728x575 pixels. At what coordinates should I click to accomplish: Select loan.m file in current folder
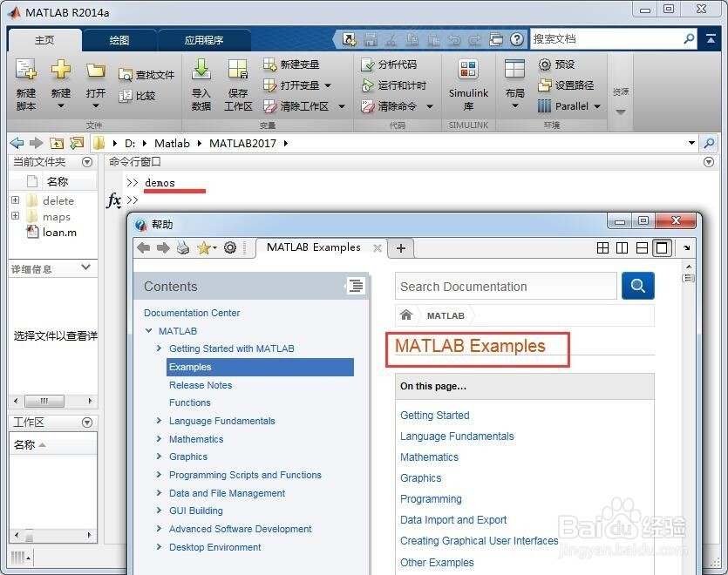(x=52, y=232)
